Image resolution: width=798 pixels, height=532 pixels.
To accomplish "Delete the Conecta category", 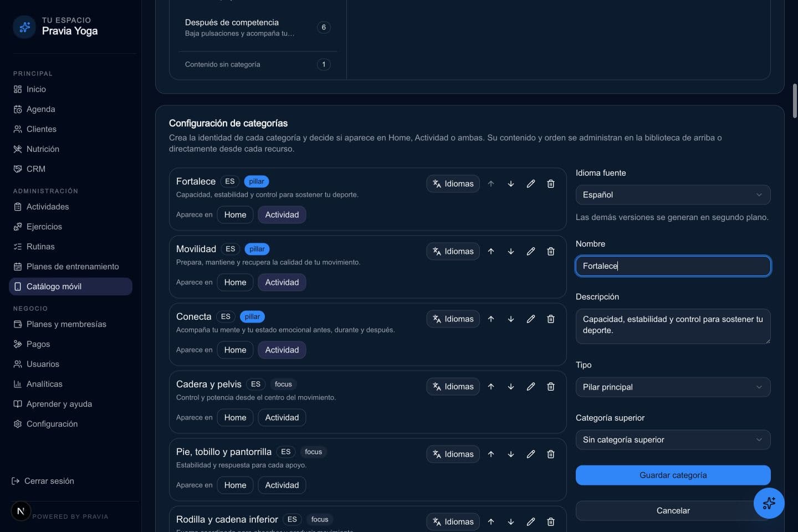I will [550, 319].
